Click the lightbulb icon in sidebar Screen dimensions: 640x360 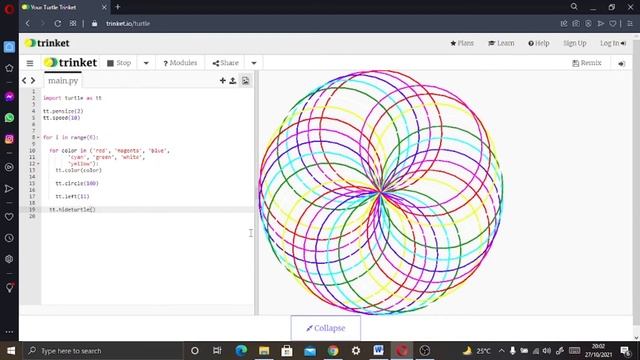point(10,288)
